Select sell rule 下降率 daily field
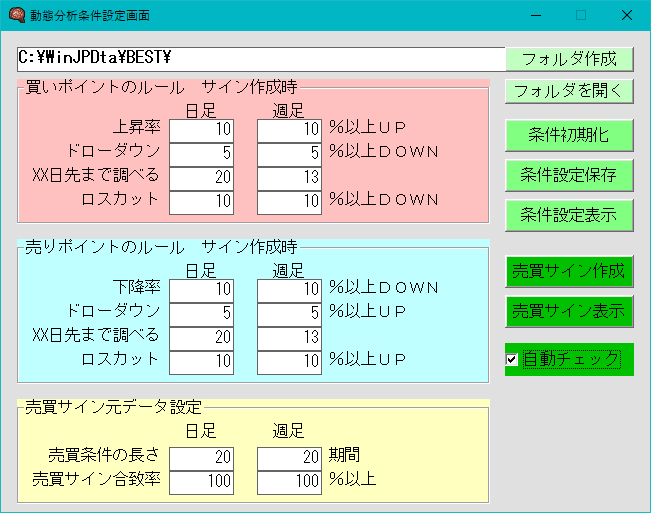The height and width of the screenshot is (513, 651). 202,289
